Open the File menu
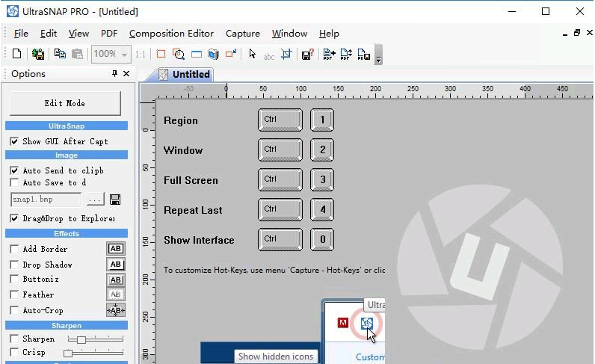 [21, 34]
